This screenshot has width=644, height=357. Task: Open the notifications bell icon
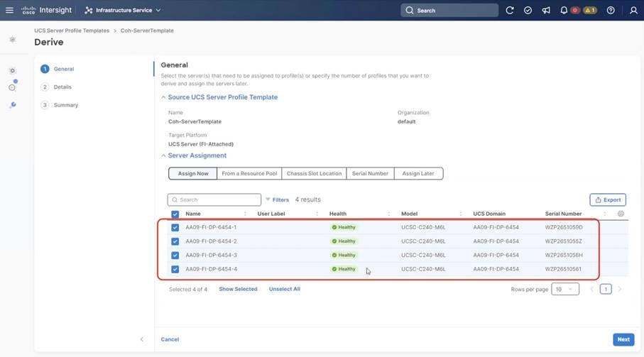pos(564,10)
